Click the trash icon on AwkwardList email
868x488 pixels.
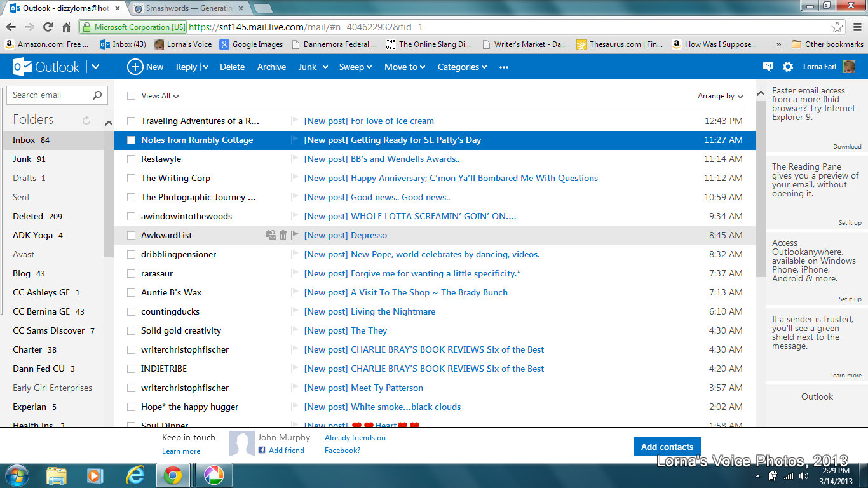[x=283, y=235]
